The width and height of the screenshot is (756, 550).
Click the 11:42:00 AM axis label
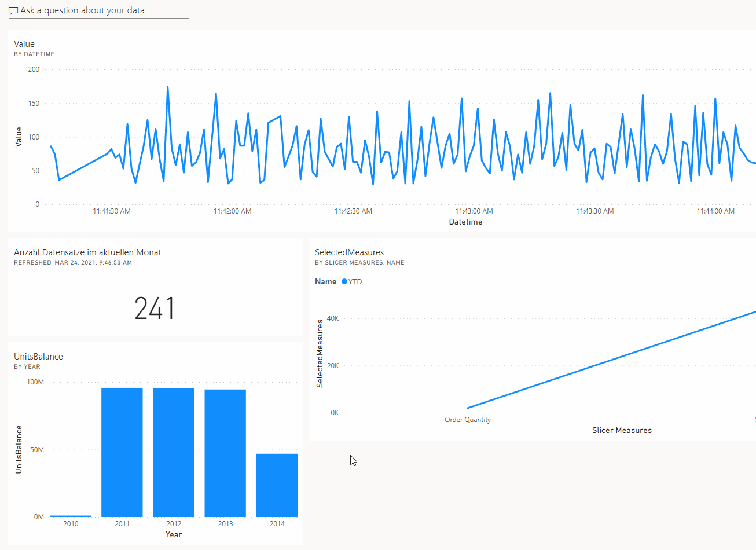[x=233, y=211]
